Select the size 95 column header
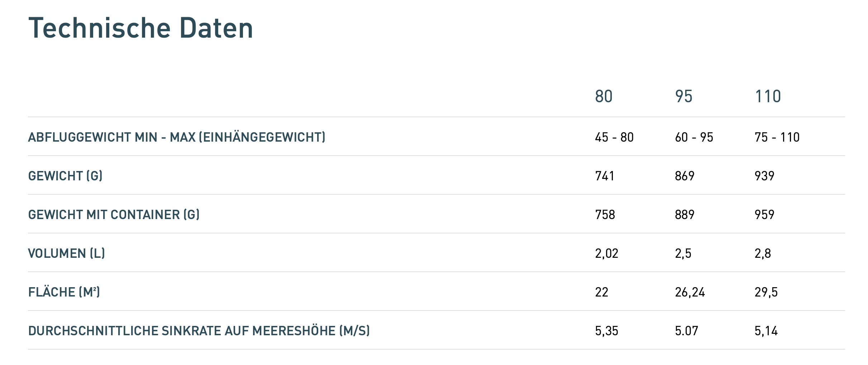Screen dimensions: 868x365 pyautogui.click(x=684, y=96)
